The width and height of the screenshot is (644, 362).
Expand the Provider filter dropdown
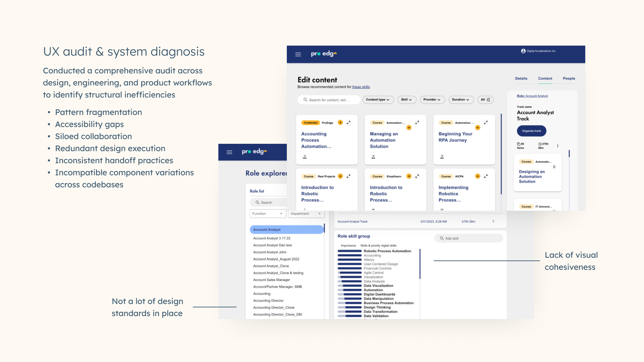(432, 100)
